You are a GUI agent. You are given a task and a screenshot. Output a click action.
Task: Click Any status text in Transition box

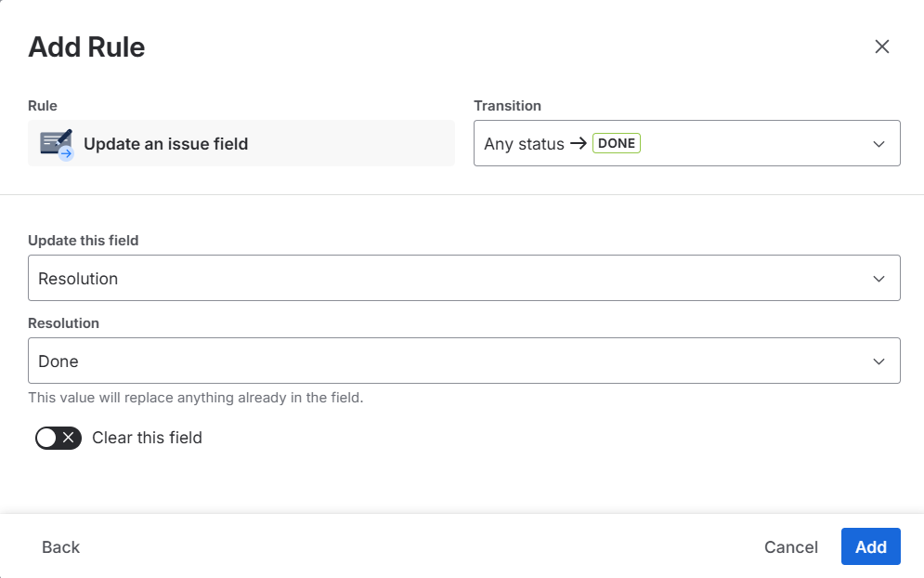tap(524, 144)
